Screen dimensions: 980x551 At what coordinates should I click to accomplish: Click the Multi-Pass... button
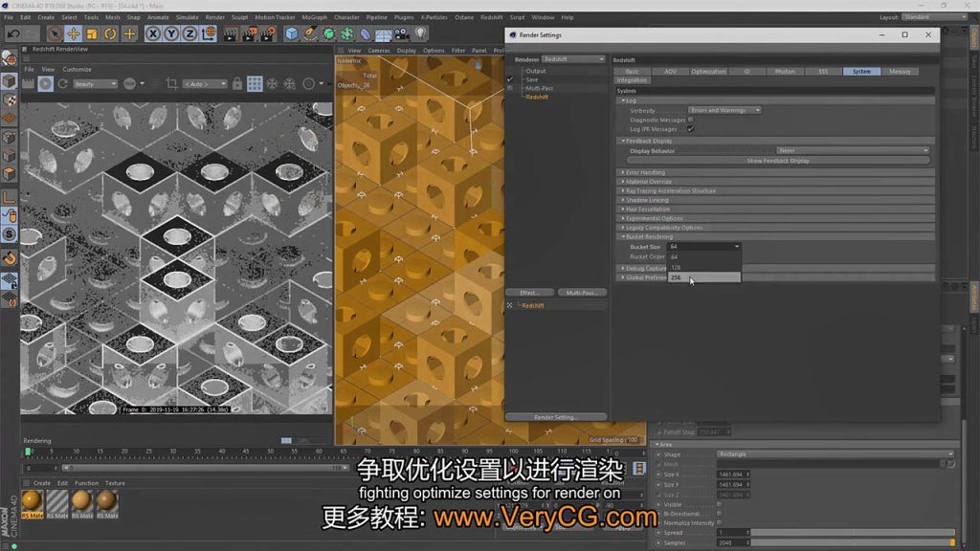[x=582, y=293]
